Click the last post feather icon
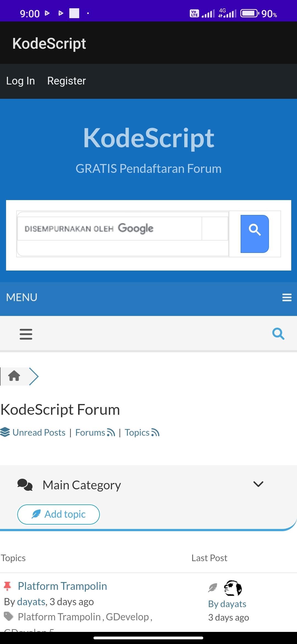 pyautogui.click(x=213, y=588)
